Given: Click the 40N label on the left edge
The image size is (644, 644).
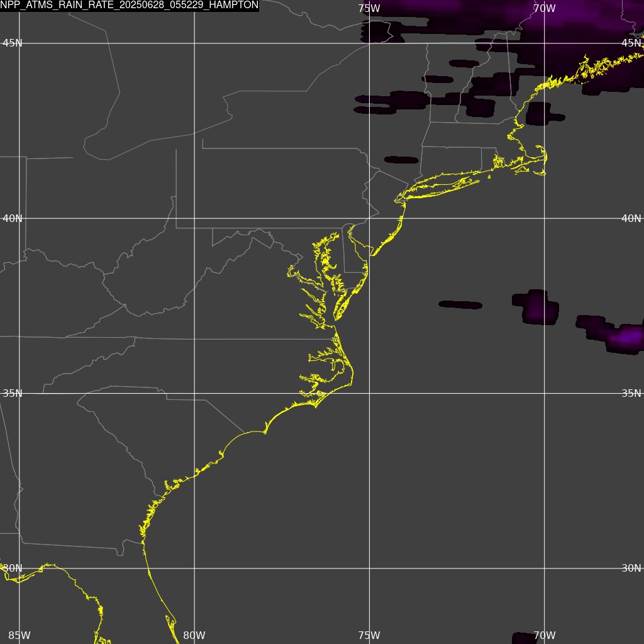Looking at the screenshot, I should coord(13,218).
